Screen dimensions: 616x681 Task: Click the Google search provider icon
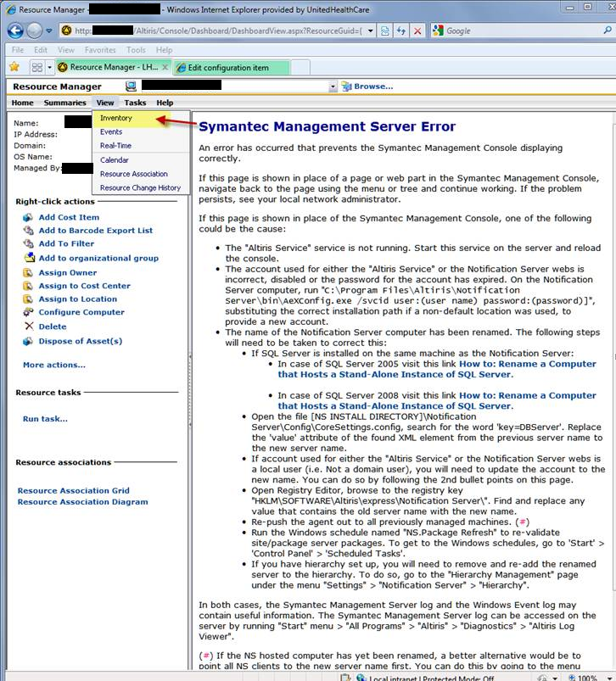(x=438, y=31)
